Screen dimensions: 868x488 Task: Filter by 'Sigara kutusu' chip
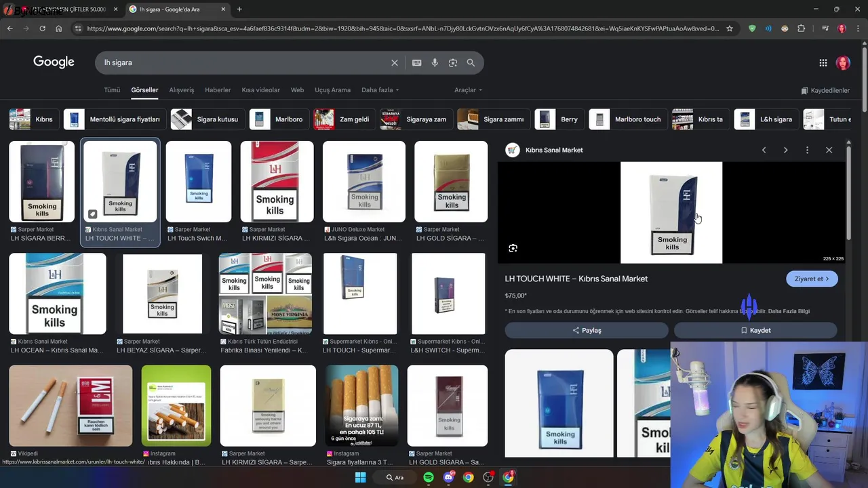pyautogui.click(x=207, y=119)
